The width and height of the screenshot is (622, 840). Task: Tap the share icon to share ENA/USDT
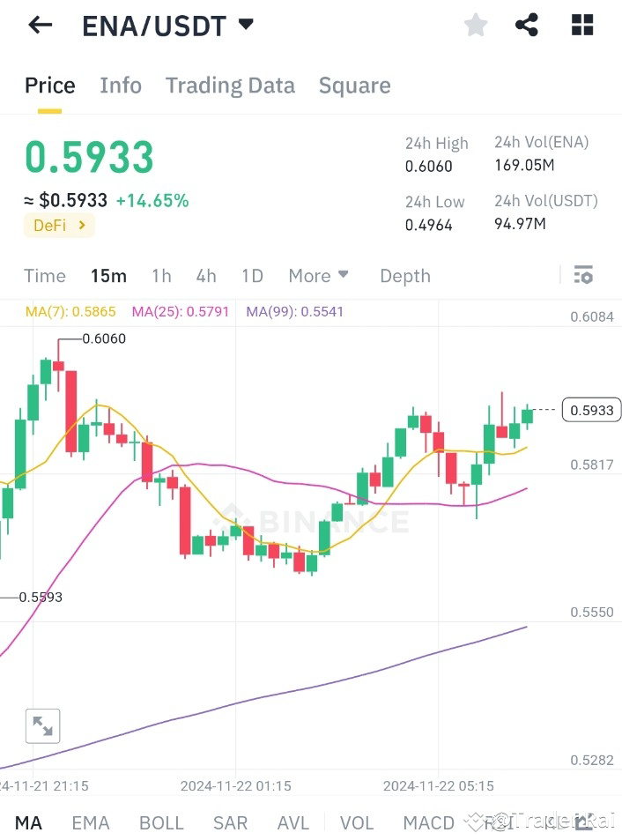tap(527, 24)
